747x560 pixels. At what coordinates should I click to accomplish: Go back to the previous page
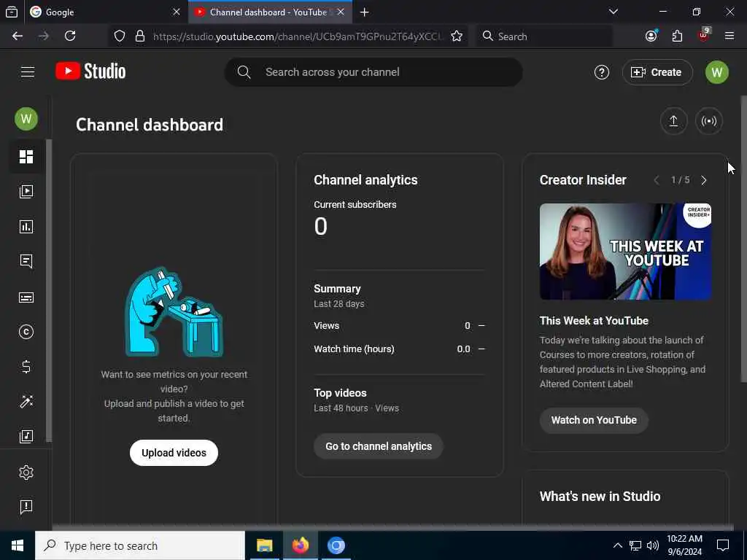18,36
